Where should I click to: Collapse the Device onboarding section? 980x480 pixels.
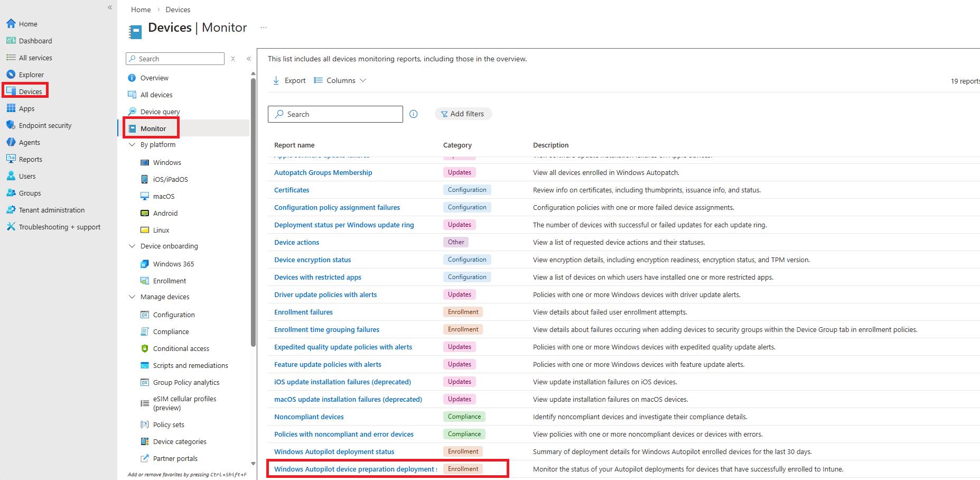click(x=132, y=246)
